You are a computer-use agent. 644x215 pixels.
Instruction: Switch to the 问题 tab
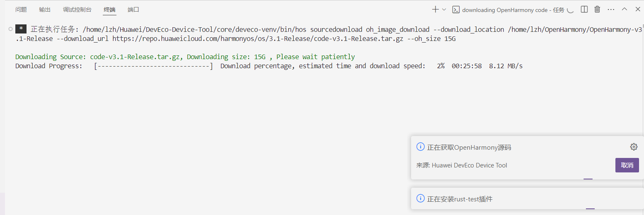coord(21,10)
